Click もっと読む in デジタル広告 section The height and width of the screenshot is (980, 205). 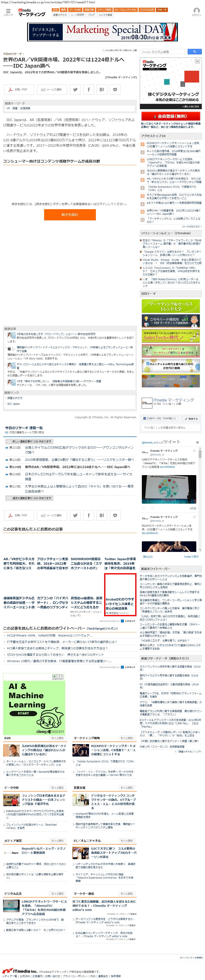tap(58, 893)
